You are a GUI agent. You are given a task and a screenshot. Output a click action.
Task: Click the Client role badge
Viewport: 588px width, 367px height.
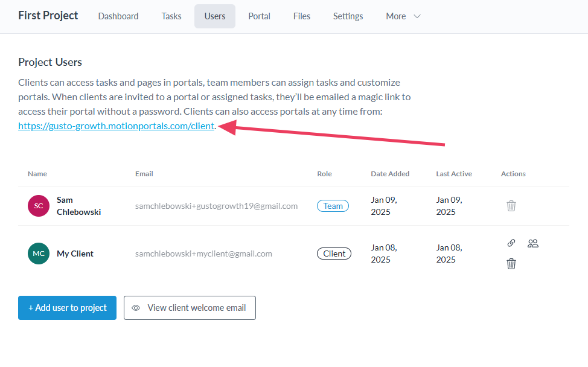coord(334,254)
